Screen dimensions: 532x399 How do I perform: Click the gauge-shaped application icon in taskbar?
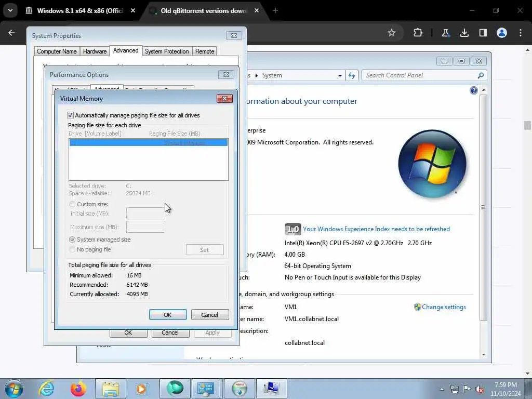(240, 389)
